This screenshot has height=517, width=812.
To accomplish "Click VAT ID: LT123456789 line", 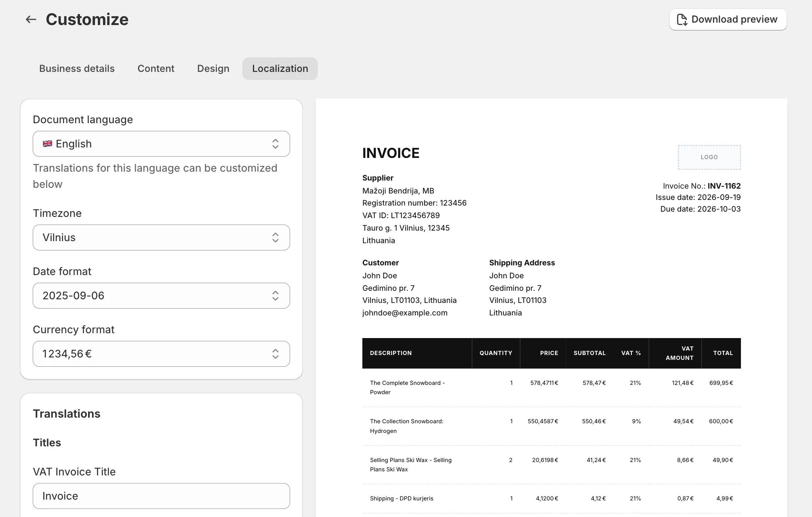I will point(401,215).
